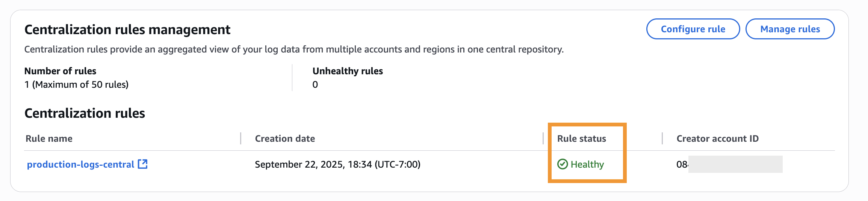Image resolution: width=868 pixels, height=201 pixels.
Task: Select the Healthy status text
Action: 587,164
